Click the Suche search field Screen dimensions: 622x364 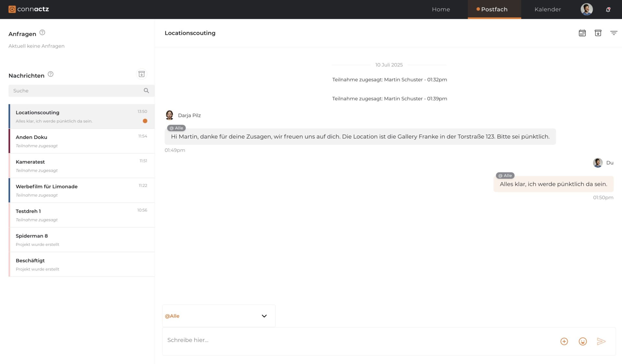pos(76,91)
